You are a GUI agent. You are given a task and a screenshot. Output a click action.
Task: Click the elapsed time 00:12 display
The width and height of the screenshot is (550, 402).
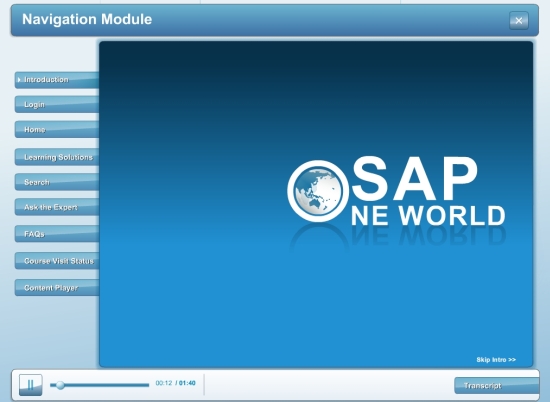coord(164,383)
